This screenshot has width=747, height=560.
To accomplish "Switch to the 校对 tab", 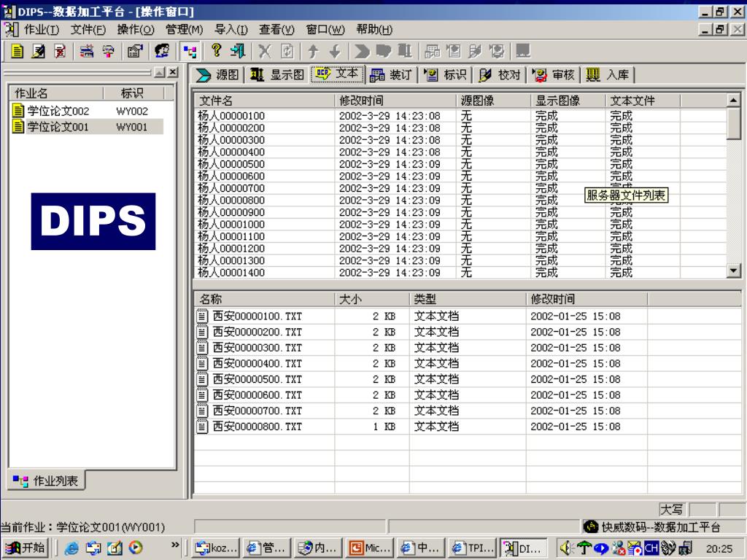I will point(499,75).
